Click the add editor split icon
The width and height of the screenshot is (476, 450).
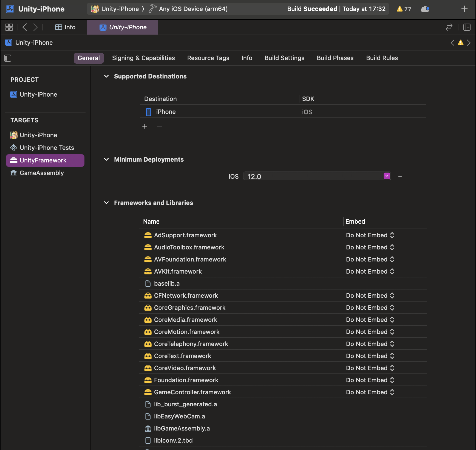(467, 27)
